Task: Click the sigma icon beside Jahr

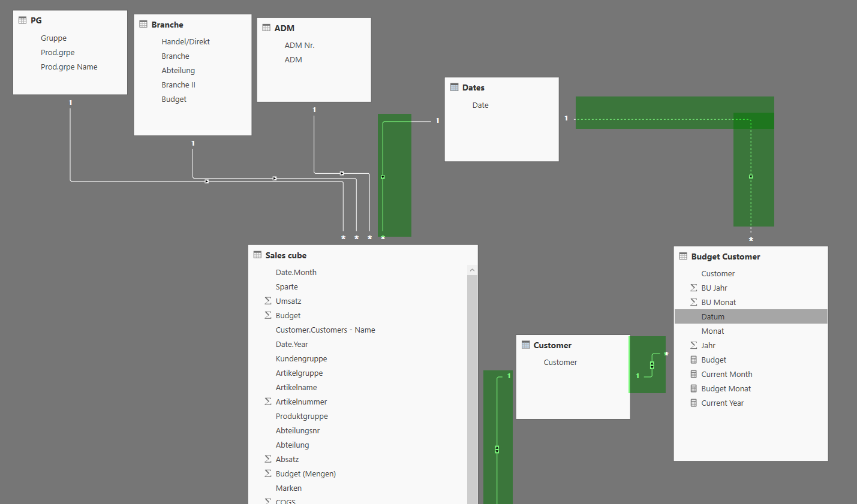Action: tap(693, 345)
